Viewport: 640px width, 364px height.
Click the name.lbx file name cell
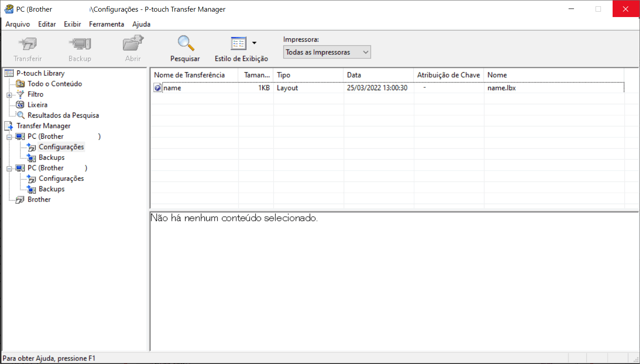click(502, 88)
